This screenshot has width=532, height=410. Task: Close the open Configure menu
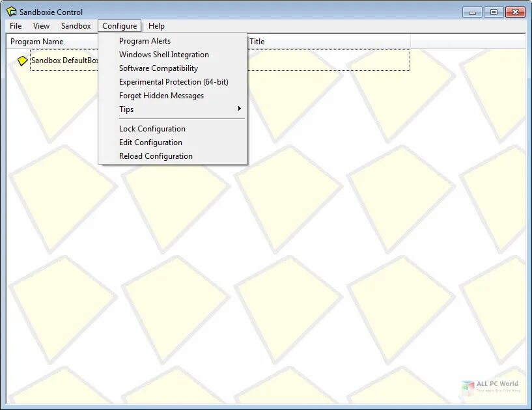click(119, 26)
